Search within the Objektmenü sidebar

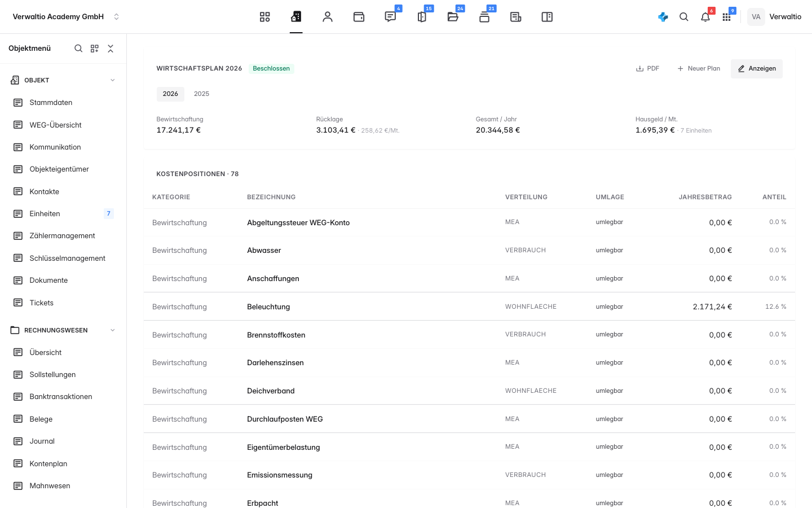point(78,49)
